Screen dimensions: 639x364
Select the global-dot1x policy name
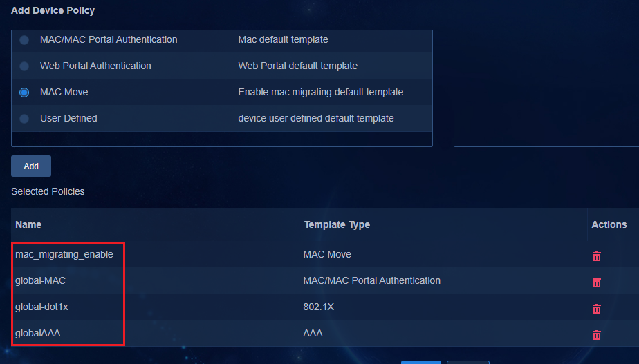[41, 307]
